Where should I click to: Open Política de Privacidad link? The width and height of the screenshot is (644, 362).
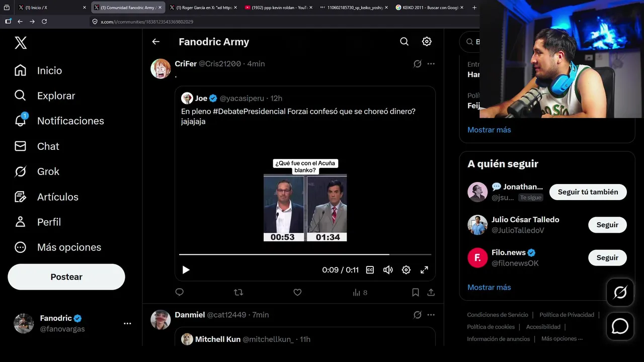click(x=567, y=315)
